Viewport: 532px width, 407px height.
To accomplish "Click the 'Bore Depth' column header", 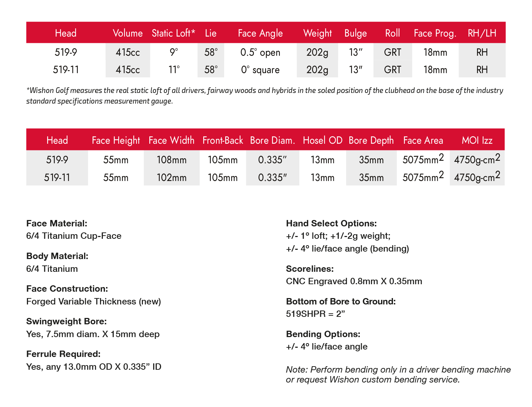I will (x=371, y=141).
